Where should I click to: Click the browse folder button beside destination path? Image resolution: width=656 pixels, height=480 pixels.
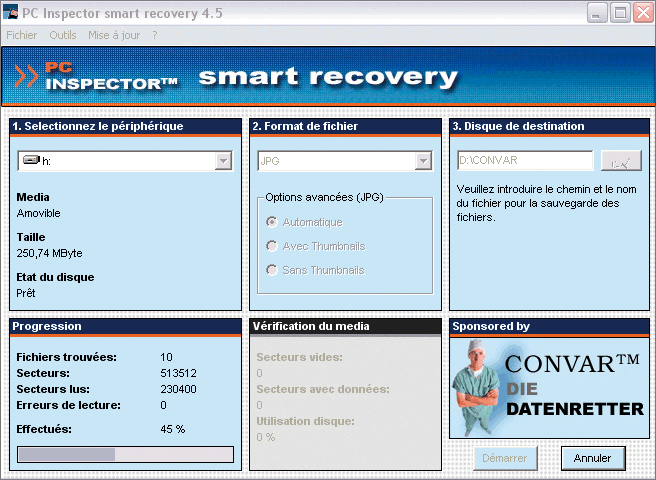click(x=621, y=161)
